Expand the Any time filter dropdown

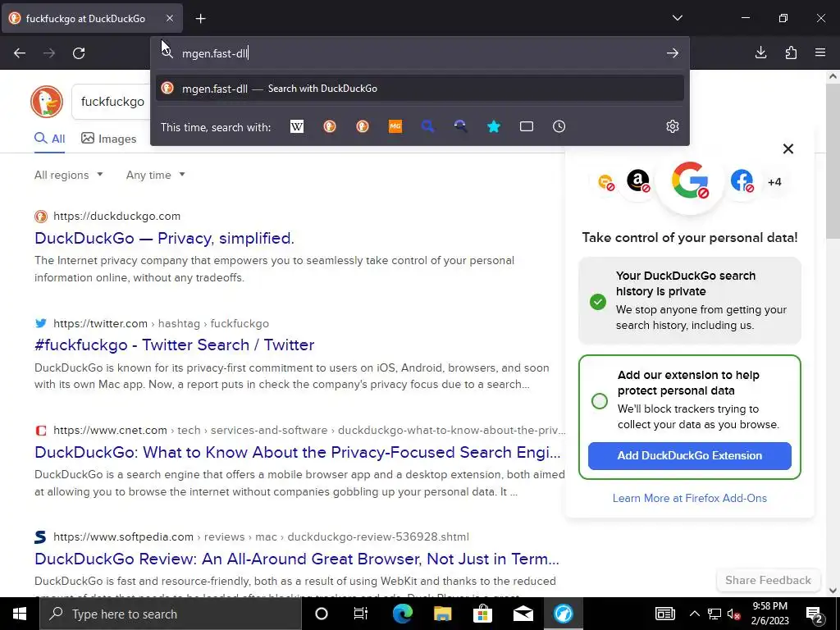point(155,176)
